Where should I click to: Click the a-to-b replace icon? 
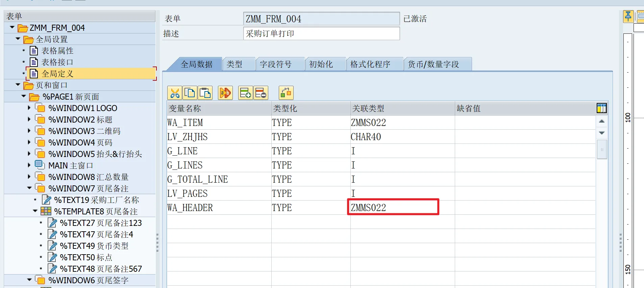[225, 93]
